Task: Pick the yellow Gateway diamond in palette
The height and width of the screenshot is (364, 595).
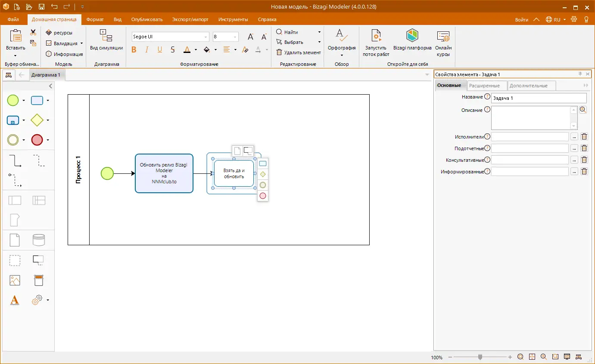Action: (x=37, y=120)
